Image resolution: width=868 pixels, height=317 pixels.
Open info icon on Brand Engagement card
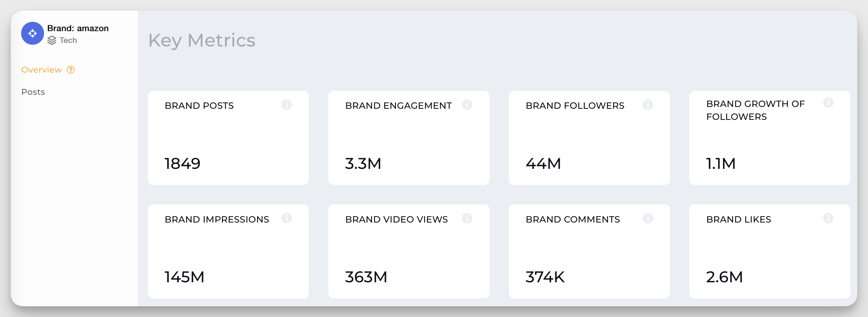(467, 105)
